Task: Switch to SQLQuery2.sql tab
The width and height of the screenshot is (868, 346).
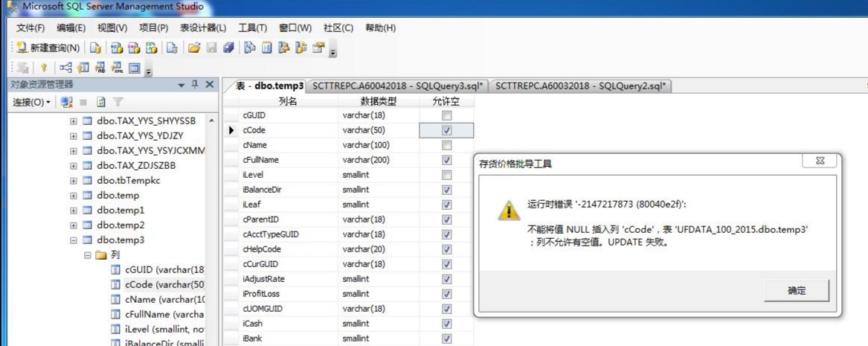Action: pos(580,86)
